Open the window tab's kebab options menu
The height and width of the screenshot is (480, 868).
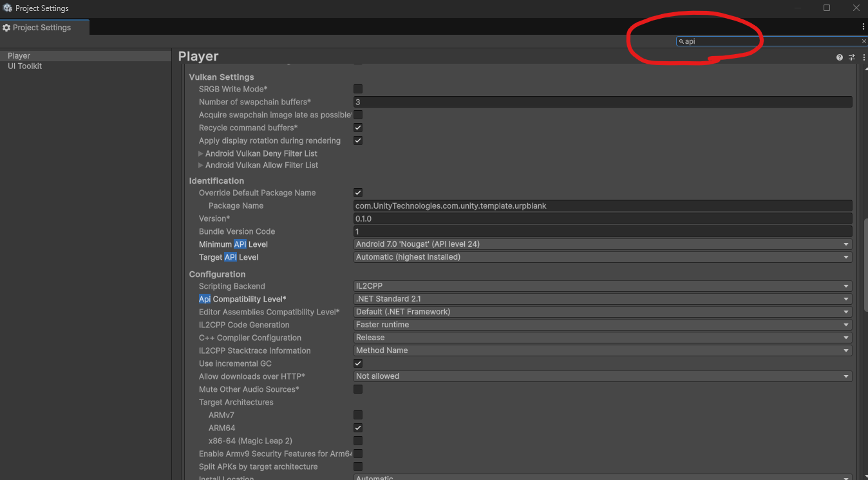pos(863,27)
